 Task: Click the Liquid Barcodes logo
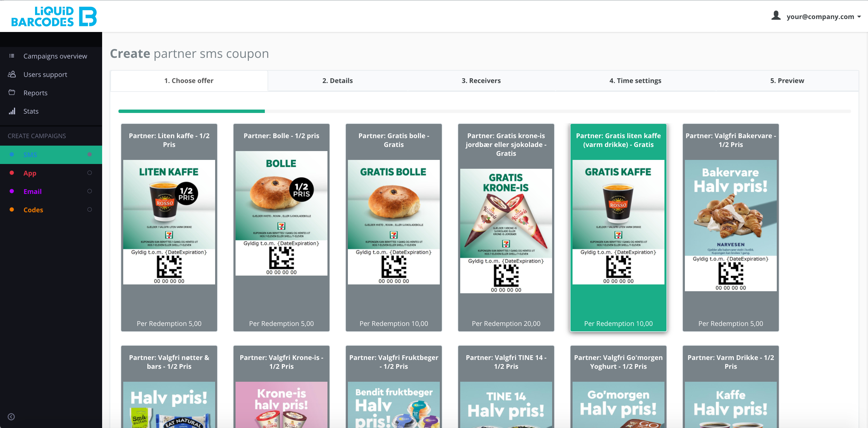[x=54, y=17]
